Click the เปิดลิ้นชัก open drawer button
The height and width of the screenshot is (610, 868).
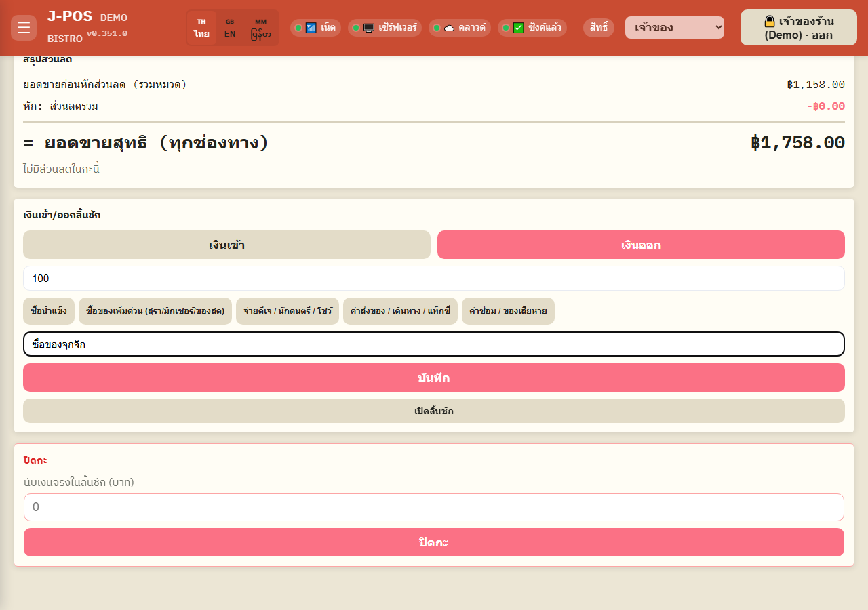[434, 411]
